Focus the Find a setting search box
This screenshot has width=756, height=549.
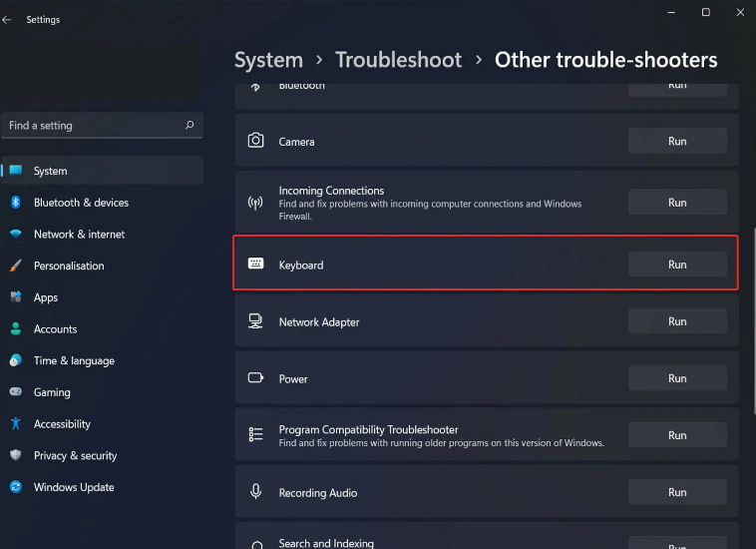(102, 126)
